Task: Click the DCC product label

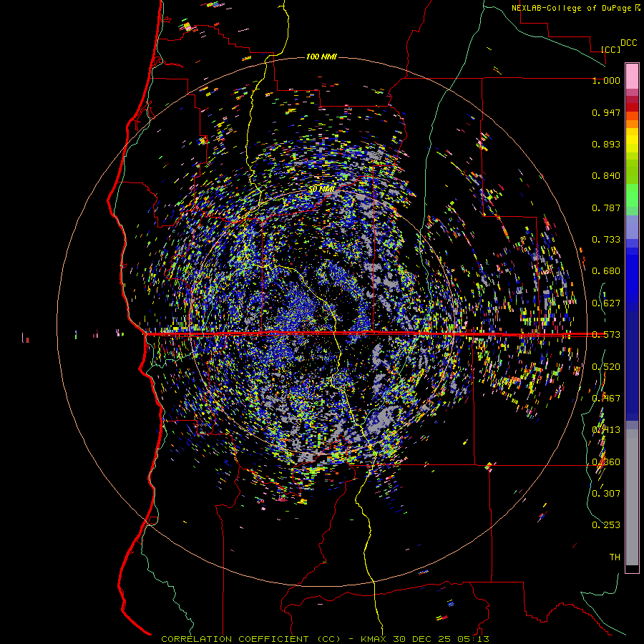Action: point(628,43)
